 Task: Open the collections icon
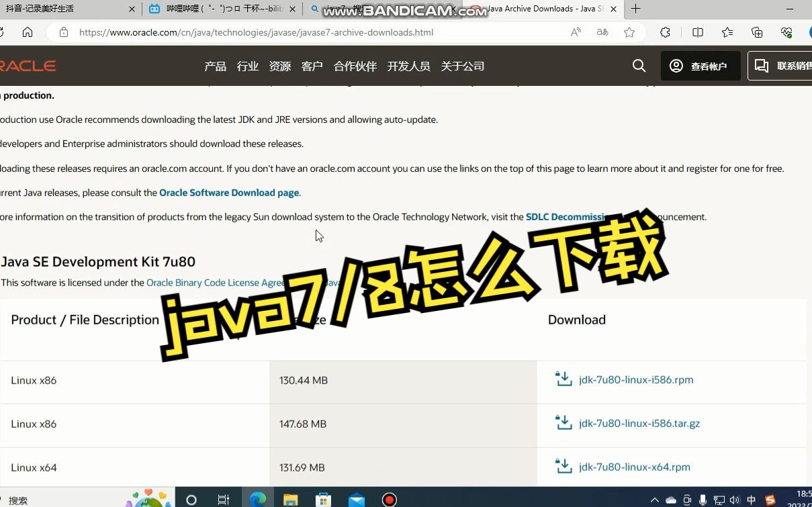tap(757, 32)
